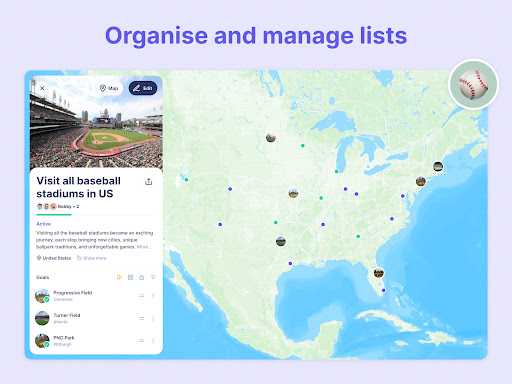Screen dimensions: 512x384
Task: Click the Edit button
Action: point(143,88)
